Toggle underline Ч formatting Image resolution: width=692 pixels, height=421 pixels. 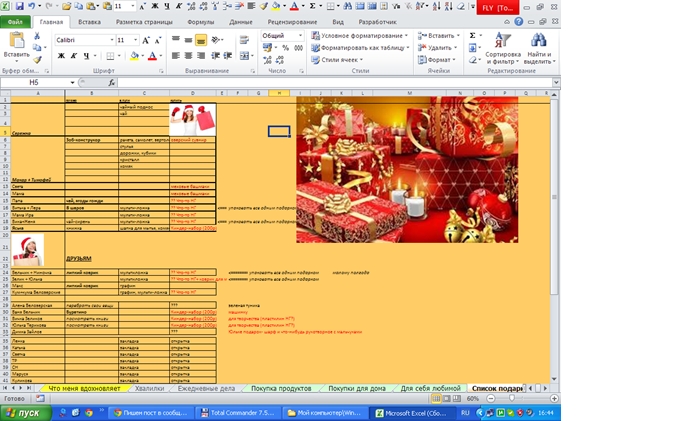pyautogui.click(x=86, y=56)
